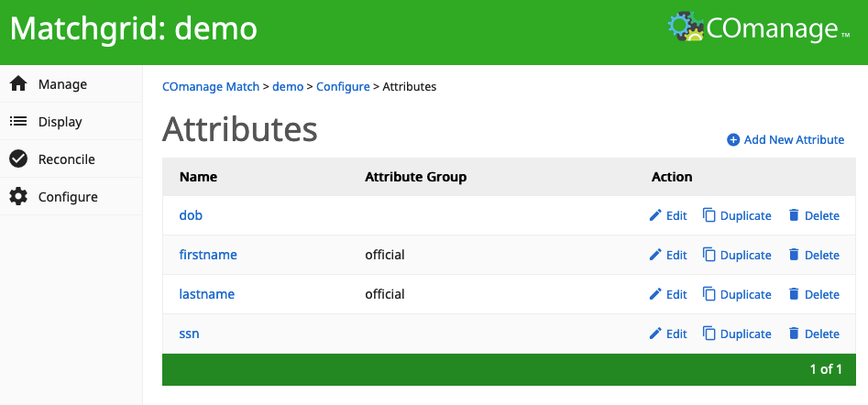Click the Action column header

(672, 177)
